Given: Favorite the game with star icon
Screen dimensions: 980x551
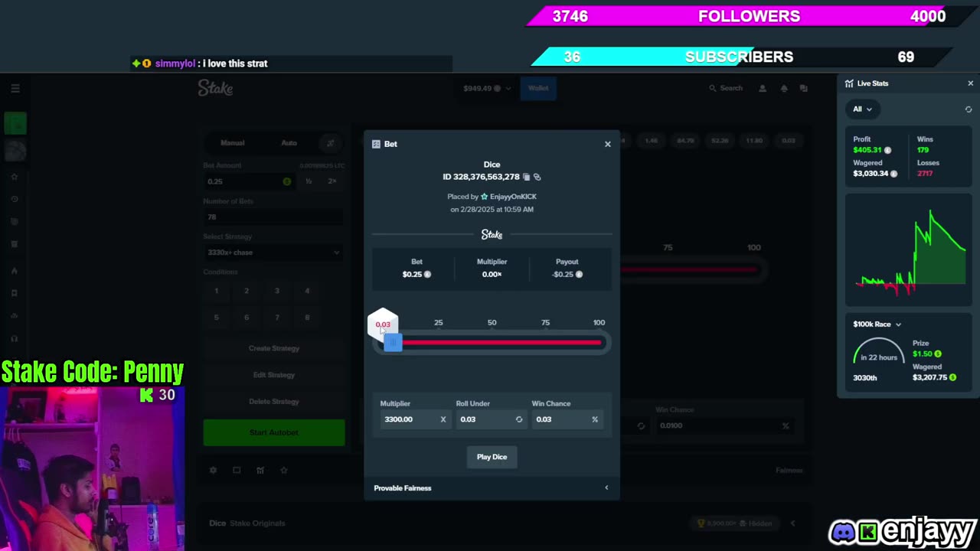Looking at the screenshot, I should click(x=284, y=470).
